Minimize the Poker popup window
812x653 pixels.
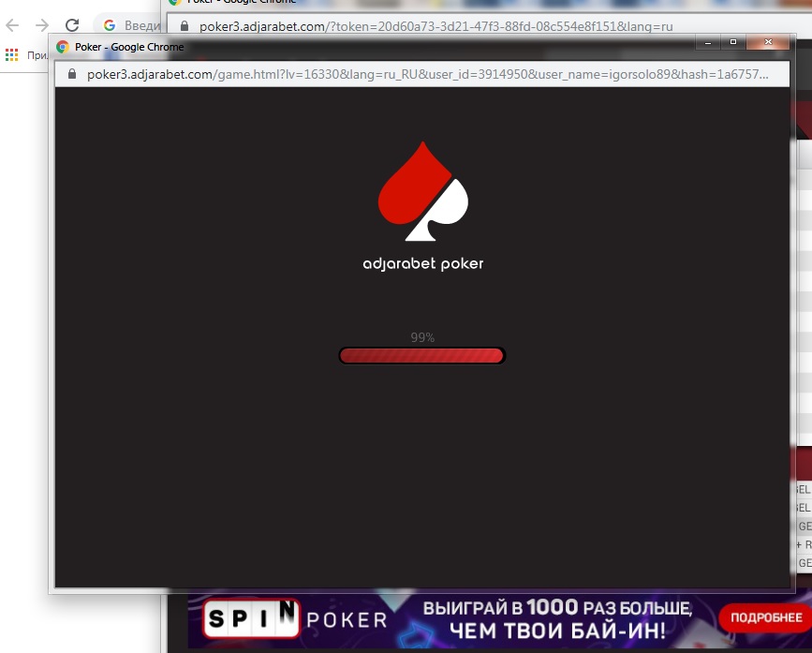tap(708, 42)
